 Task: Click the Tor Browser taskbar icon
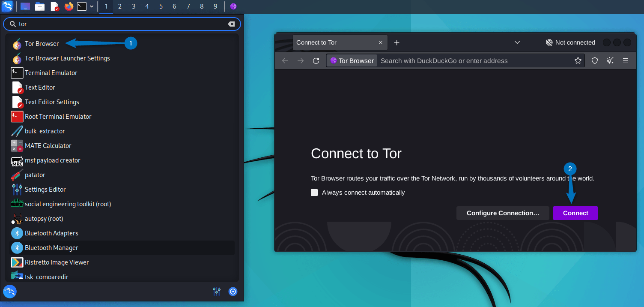tap(233, 6)
